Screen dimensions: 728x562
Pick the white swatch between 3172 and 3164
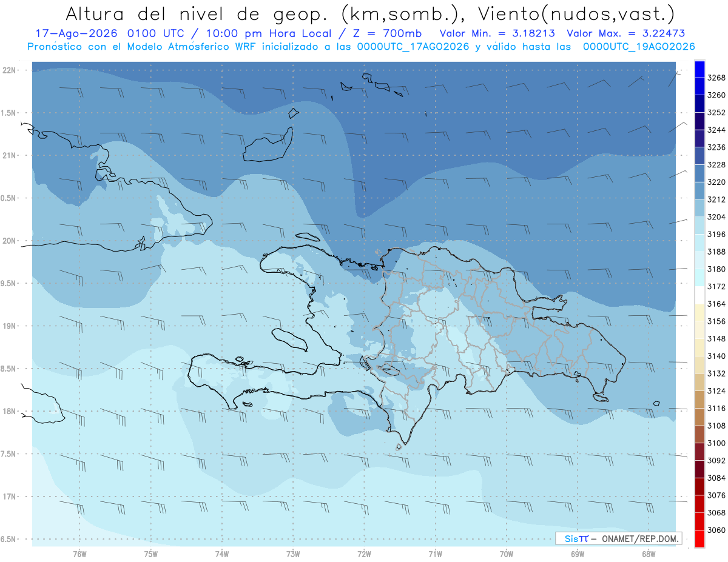pos(699,295)
